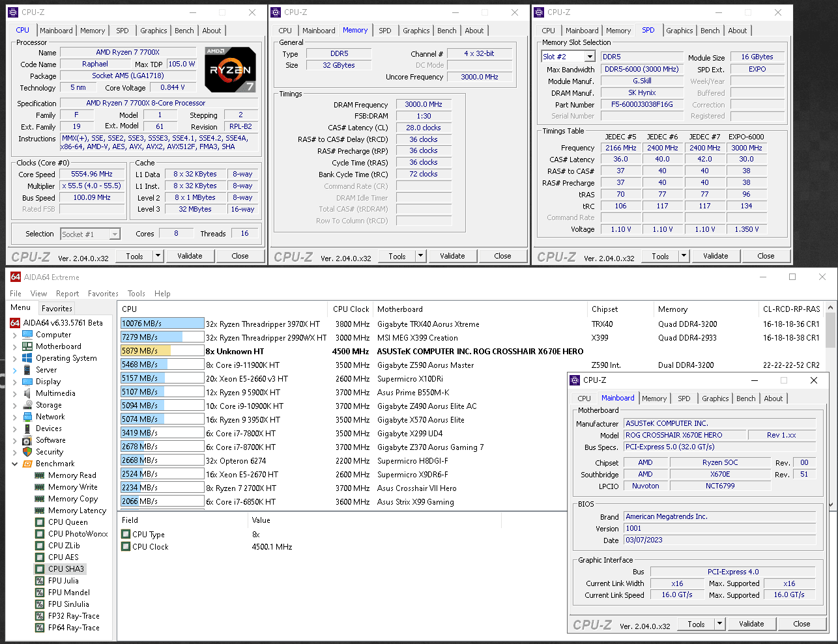838x644 pixels.
Task: Open the AIDA64 Favorites menu
Action: coord(103,294)
